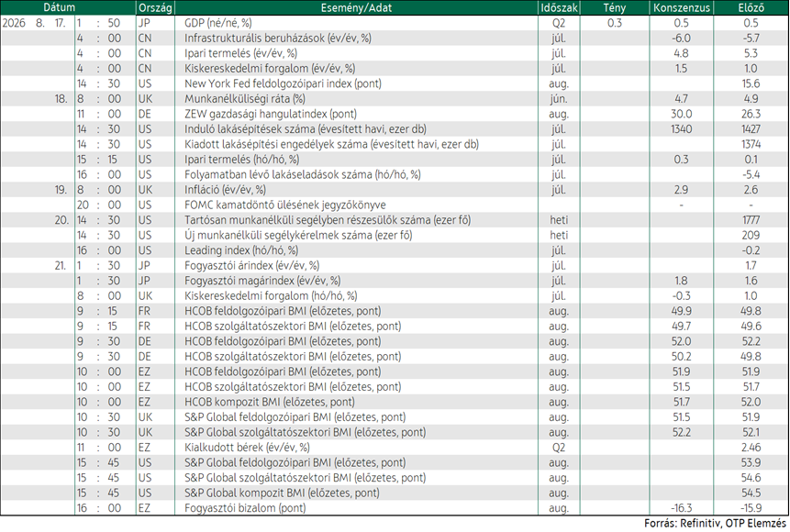Viewport: 790px width, 532px height.
Task: Click the previous value 53.9
Action: (751, 462)
